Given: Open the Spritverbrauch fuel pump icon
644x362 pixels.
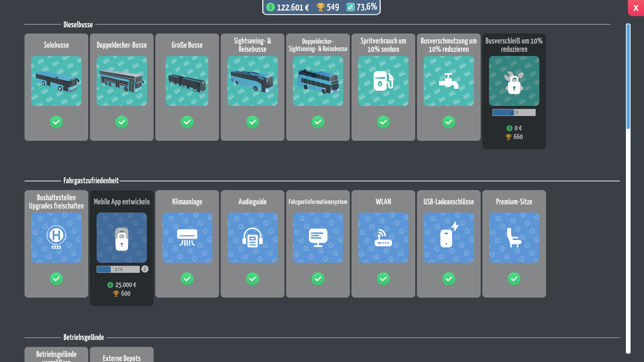Looking at the screenshot, I should [x=383, y=81].
